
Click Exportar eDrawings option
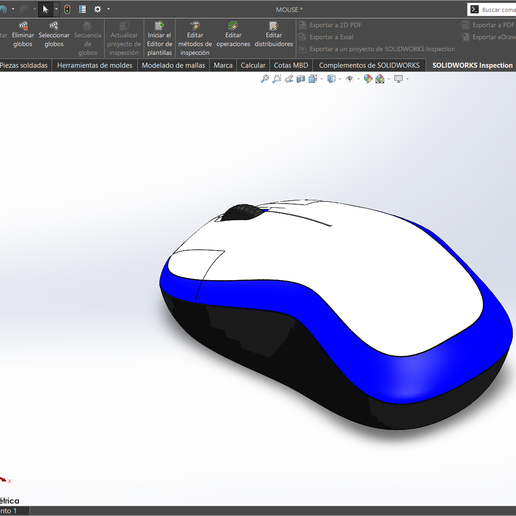pyautogui.click(x=489, y=37)
